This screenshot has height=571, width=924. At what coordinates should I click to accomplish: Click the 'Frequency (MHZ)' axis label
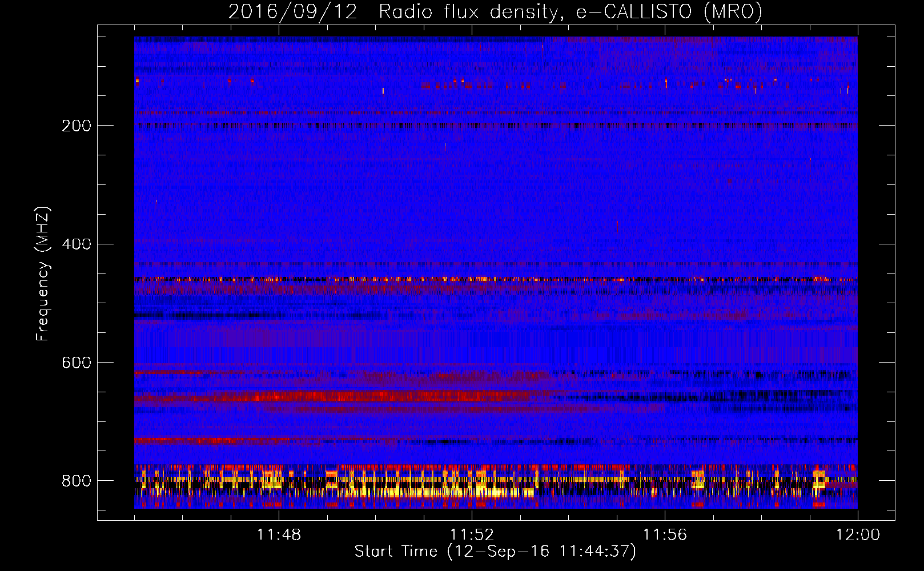click(43, 274)
